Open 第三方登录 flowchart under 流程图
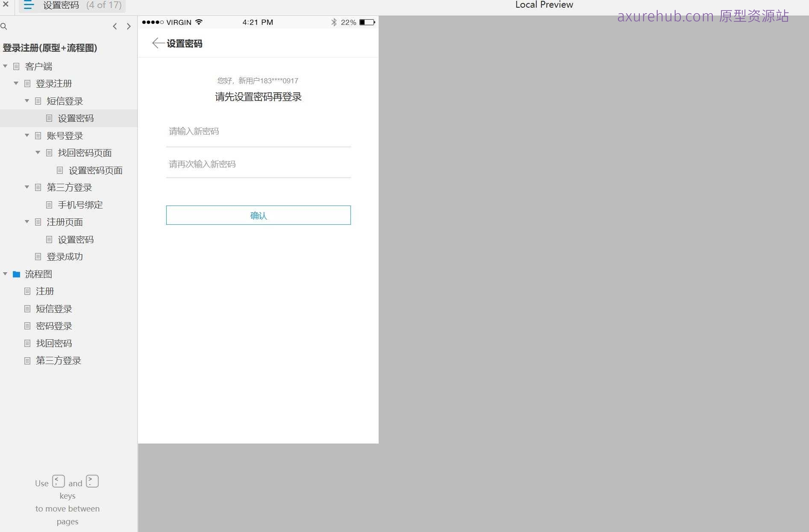809x532 pixels. [x=59, y=360]
